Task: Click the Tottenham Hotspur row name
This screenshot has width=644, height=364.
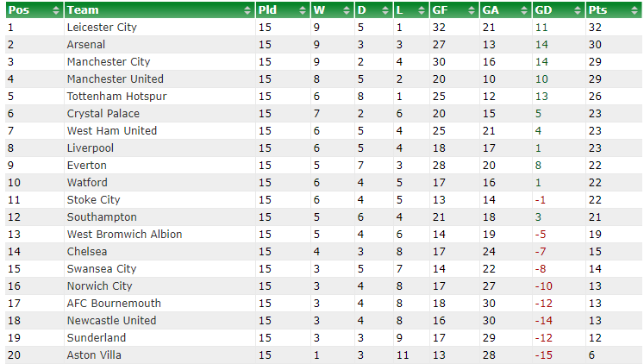Action: [x=117, y=97]
